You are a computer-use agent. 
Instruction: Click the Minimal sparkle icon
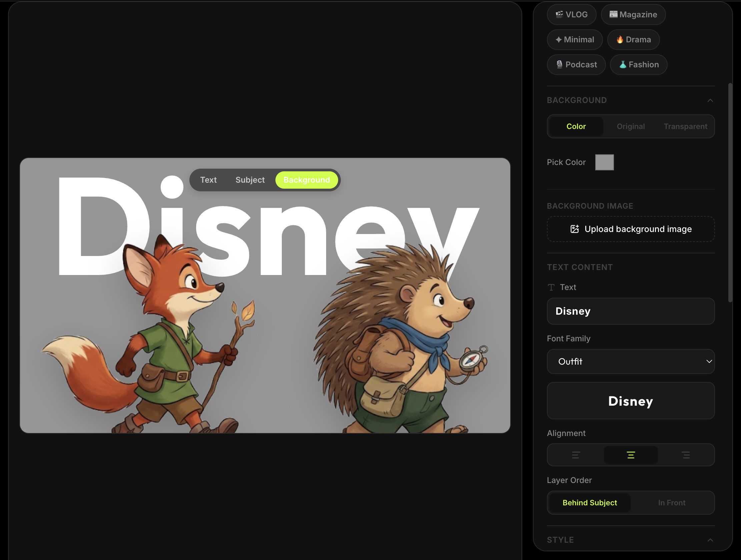coord(559,40)
